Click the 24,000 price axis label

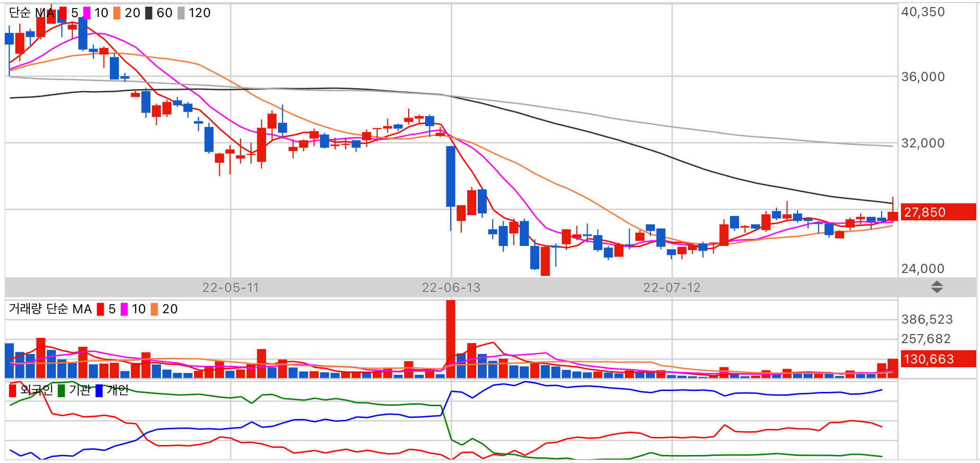[x=923, y=269]
